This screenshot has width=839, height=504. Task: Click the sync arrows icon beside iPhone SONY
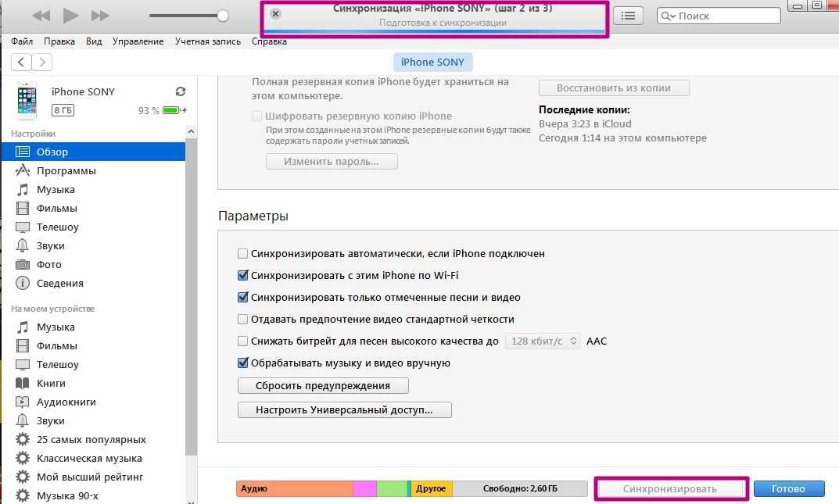pos(181,91)
